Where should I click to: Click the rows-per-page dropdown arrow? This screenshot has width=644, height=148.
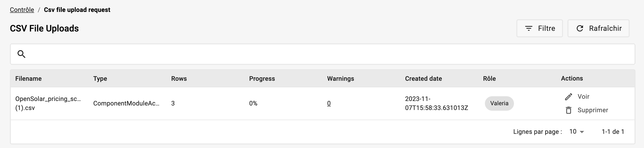(582, 132)
